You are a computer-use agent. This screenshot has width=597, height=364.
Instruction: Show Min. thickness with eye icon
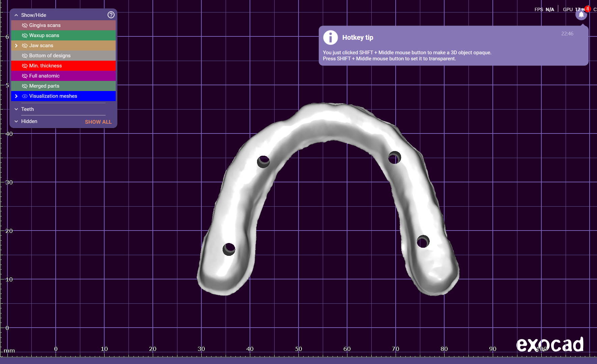pyautogui.click(x=25, y=66)
